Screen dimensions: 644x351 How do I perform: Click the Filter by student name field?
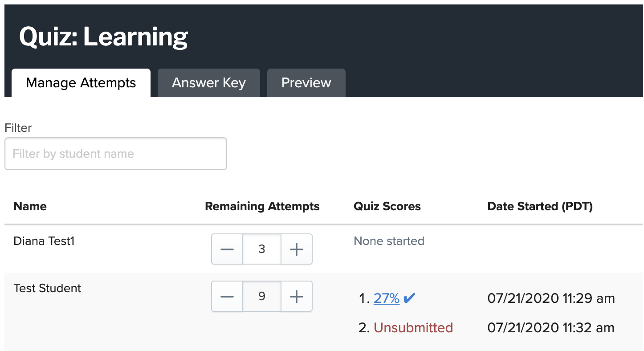click(115, 154)
